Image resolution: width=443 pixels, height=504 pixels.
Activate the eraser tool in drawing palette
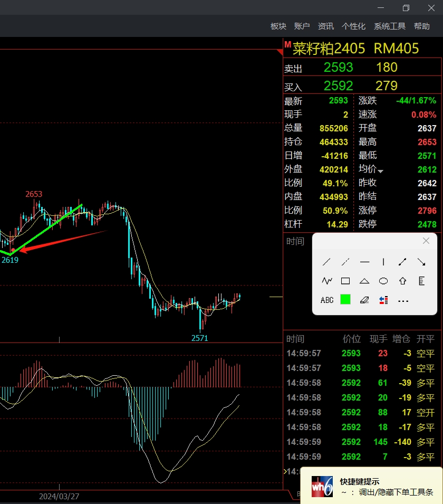(364, 300)
